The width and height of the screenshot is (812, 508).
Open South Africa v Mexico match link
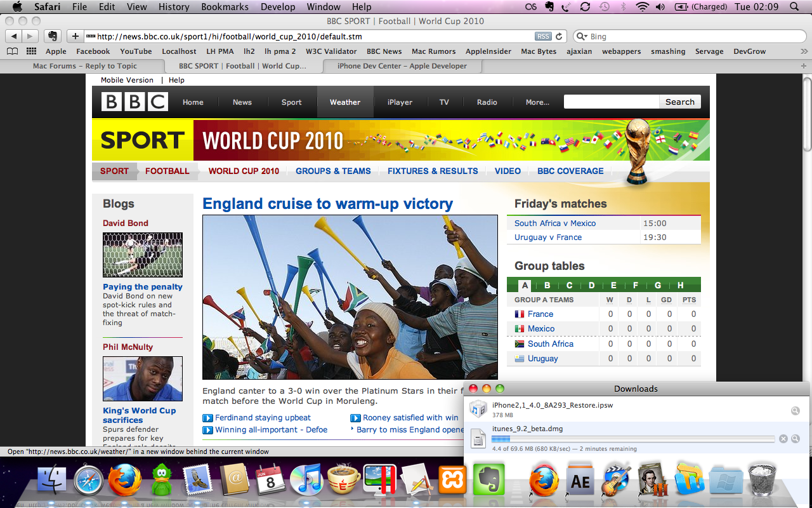coord(555,223)
